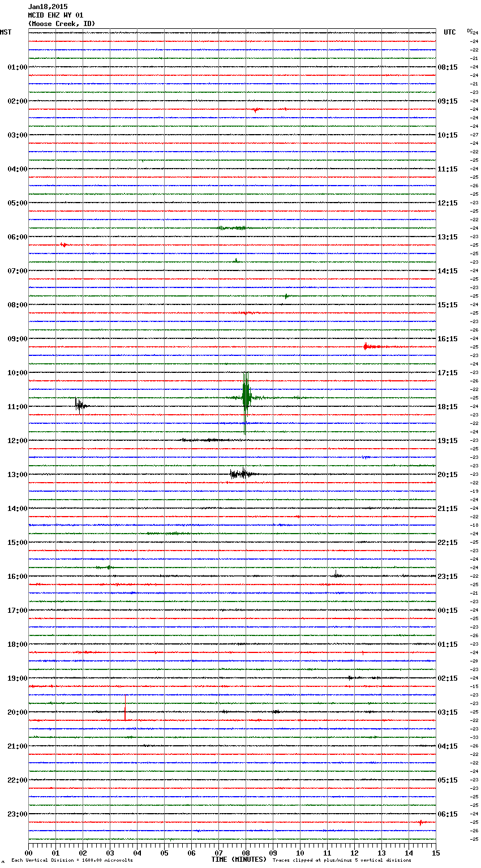
Task: Click the 11:15 UTC time label
Action: point(448,169)
